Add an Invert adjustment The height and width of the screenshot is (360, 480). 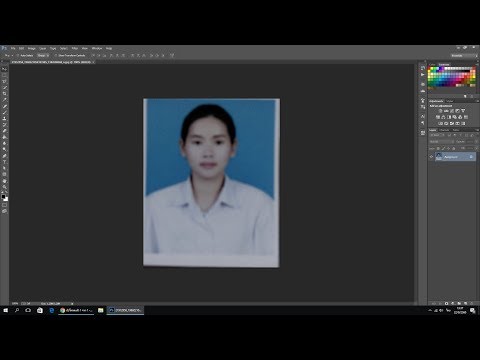[440, 123]
